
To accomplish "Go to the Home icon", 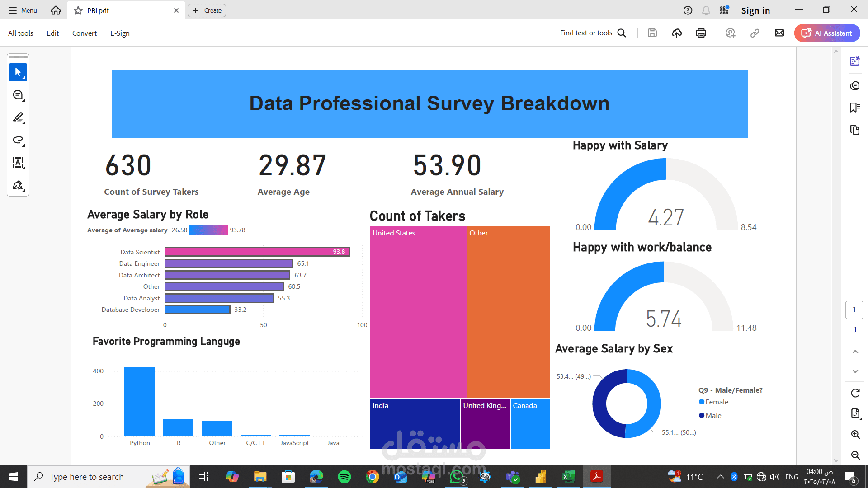I will (x=56, y=10).
